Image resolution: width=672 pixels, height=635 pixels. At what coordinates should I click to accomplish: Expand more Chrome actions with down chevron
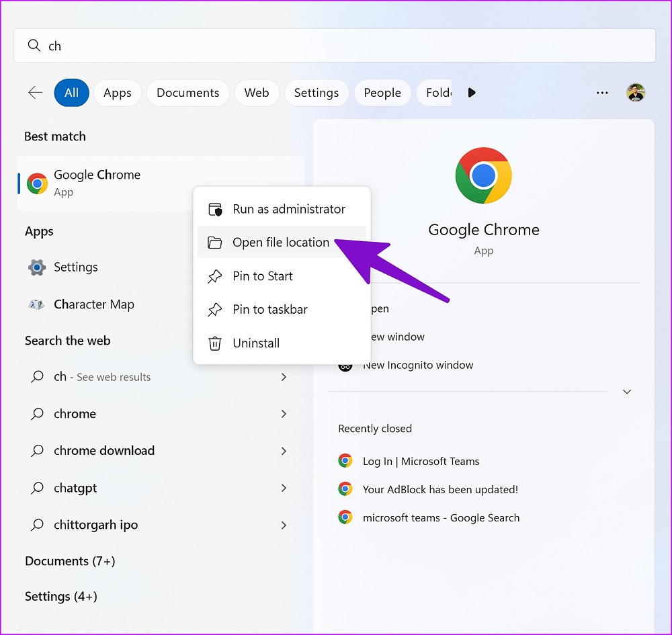coord(626,391)
